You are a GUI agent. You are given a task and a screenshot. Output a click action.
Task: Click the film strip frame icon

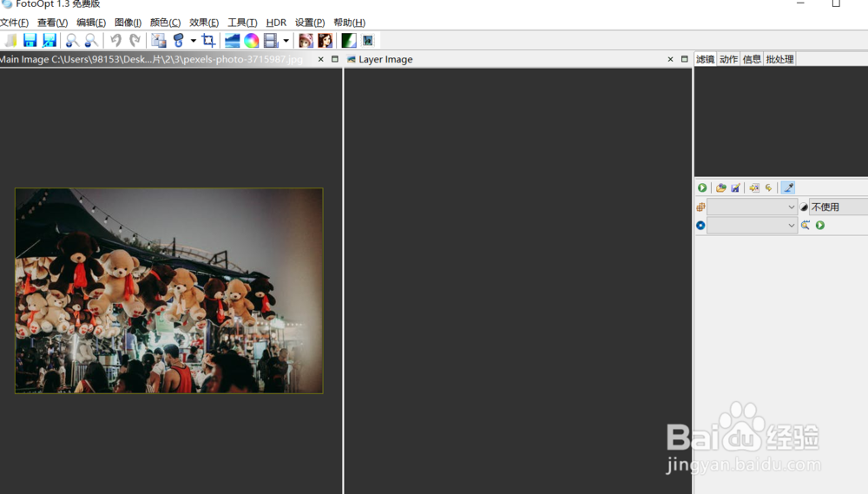click(271, 41)
